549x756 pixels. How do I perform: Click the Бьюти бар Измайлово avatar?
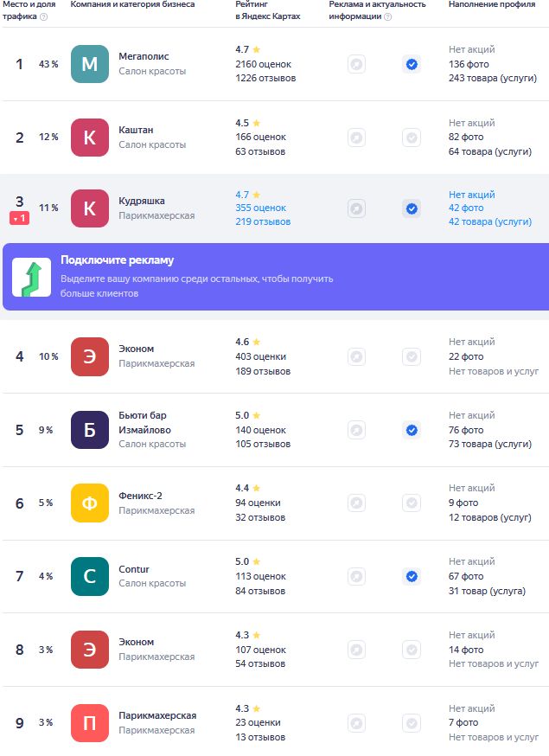[90, 430]
